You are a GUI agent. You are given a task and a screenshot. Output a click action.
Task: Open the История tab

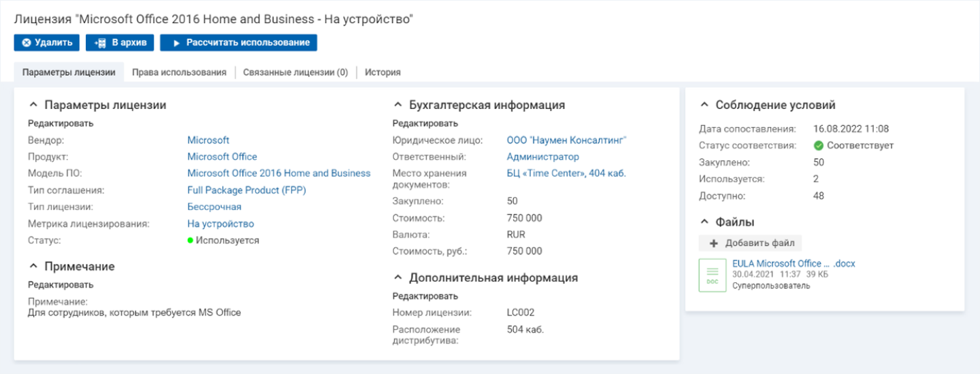[x=382, y=72]
